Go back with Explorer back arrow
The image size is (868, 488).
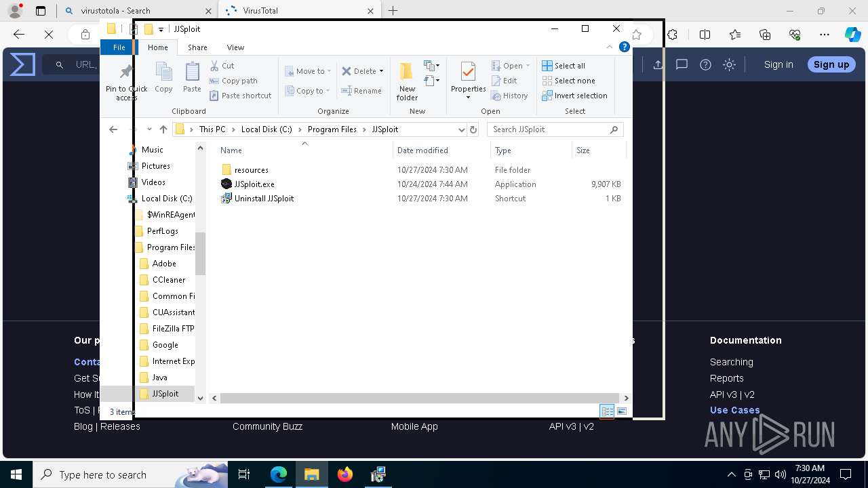pyautogui.click(x=113, y=129)
